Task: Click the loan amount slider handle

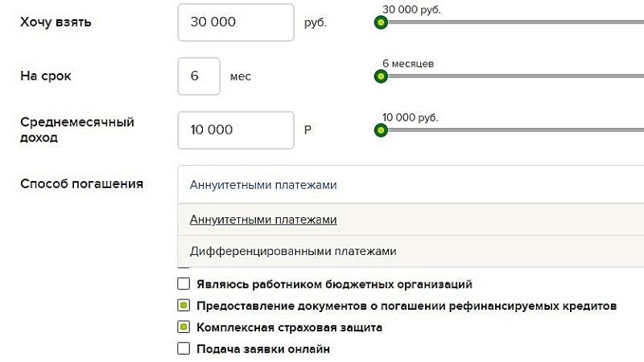Action: point(381,23)
